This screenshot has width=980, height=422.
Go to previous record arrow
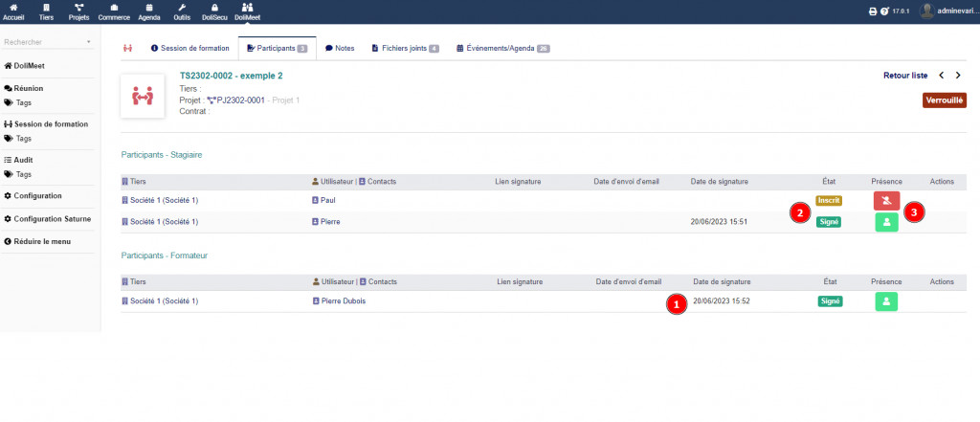coord(942,75)
